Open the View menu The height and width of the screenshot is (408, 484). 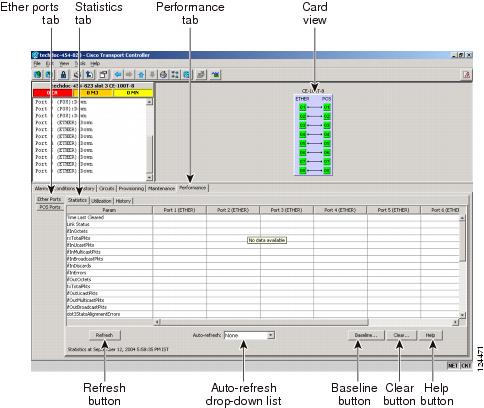[64, 63]
